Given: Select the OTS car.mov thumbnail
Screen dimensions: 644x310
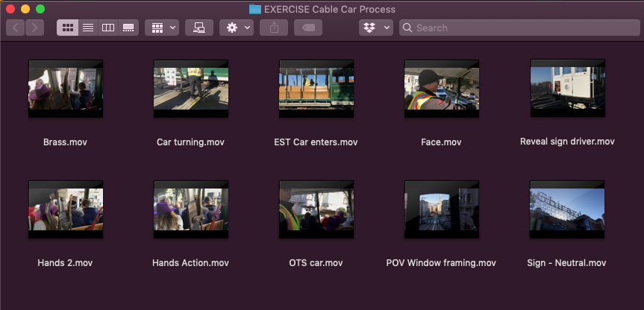Looking at the screenshot, I should 316,209.
